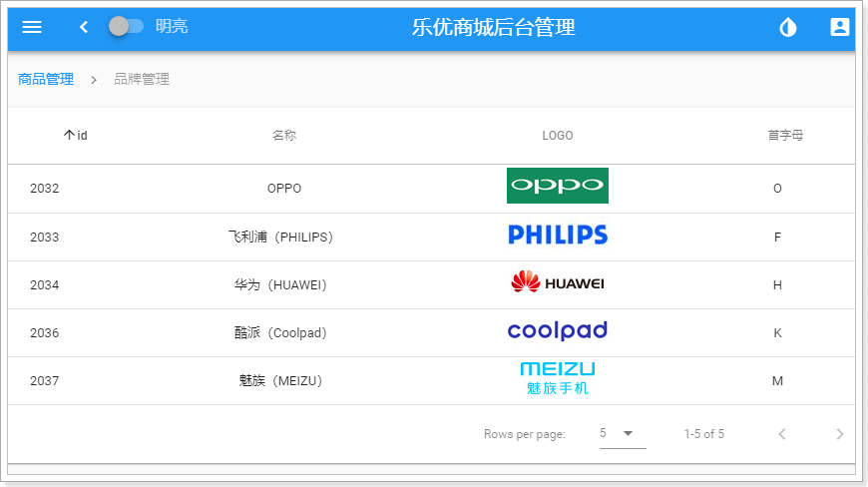This screenshot has width=868, height=487.
Task: Click the 名称 column header
Action: [284, 136]
